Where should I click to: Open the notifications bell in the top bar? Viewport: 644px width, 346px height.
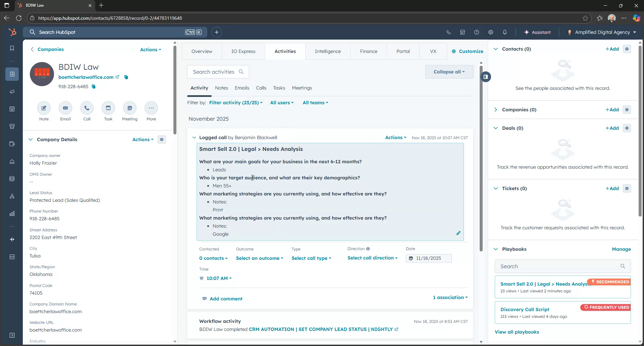click(x=504, y=32)
